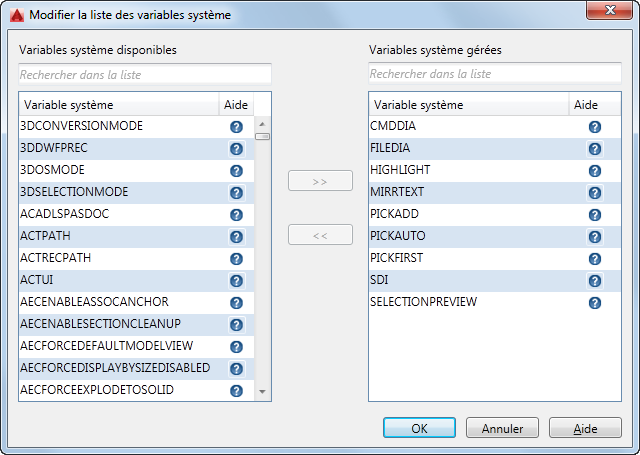This screenshot has width=640, height=455.
Task: Click the Annuler button
Action: [x=502, y=428]
